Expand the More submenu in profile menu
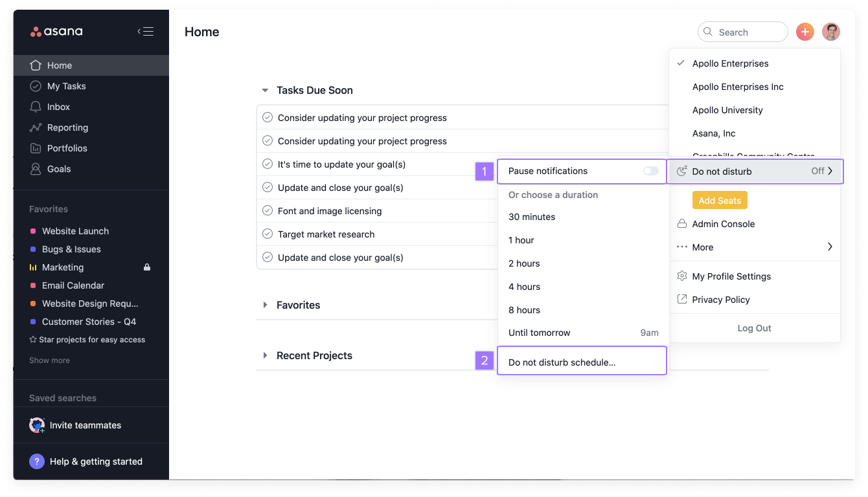The width and height of the screenshot is (868, 497). [755, 247]
